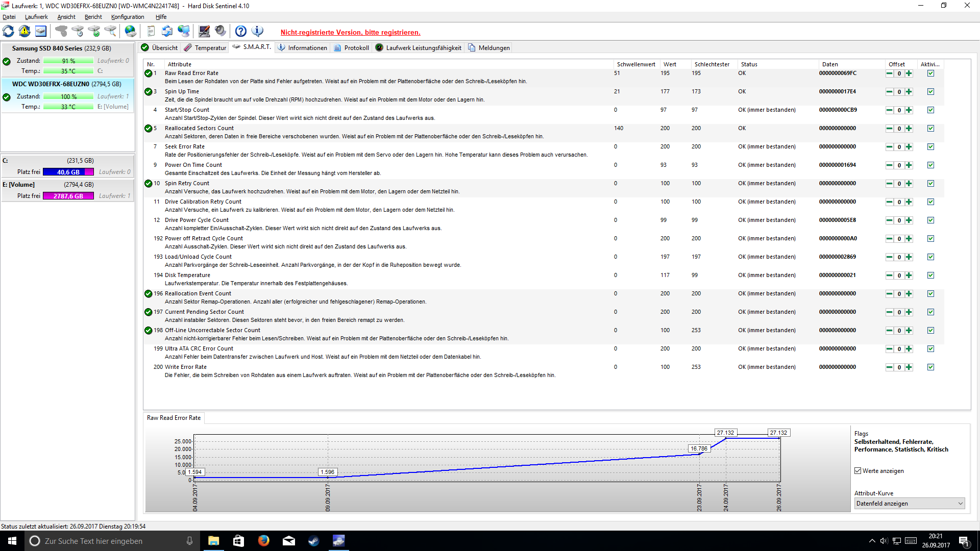Uncheck Raw Read Error Rate active checkbox

[x=930, y=73]
